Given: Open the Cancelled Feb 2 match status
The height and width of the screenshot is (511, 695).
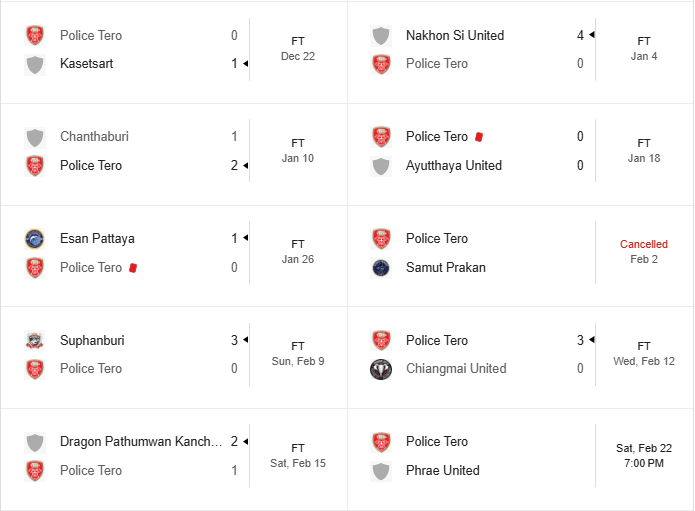Looking at the screenshot, I should (x=643, y=251).
